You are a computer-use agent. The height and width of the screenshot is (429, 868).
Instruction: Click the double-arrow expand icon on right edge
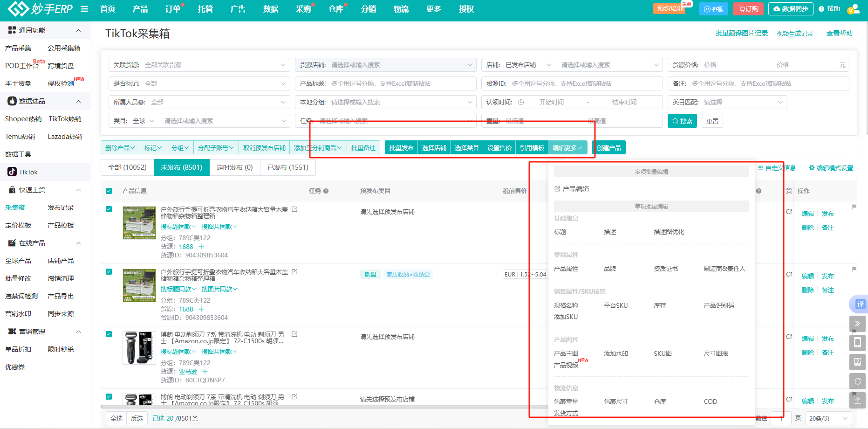(x=857, y=323)
